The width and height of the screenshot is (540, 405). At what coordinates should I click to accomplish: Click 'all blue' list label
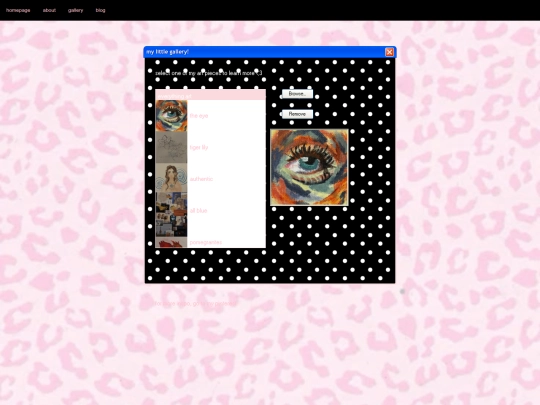198,211
